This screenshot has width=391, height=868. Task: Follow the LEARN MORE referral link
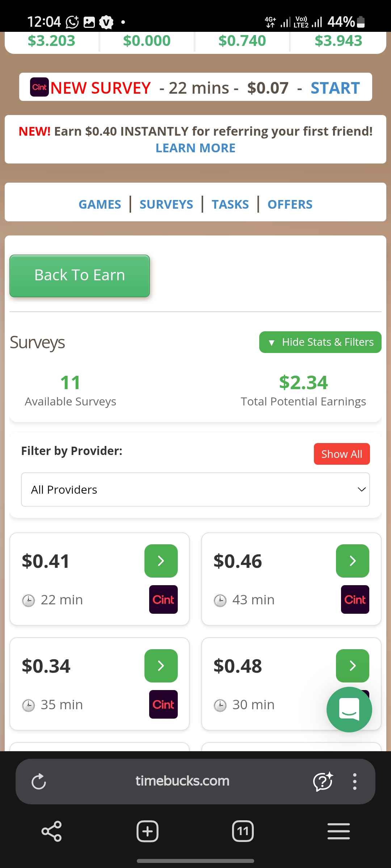tap(195, 148)
